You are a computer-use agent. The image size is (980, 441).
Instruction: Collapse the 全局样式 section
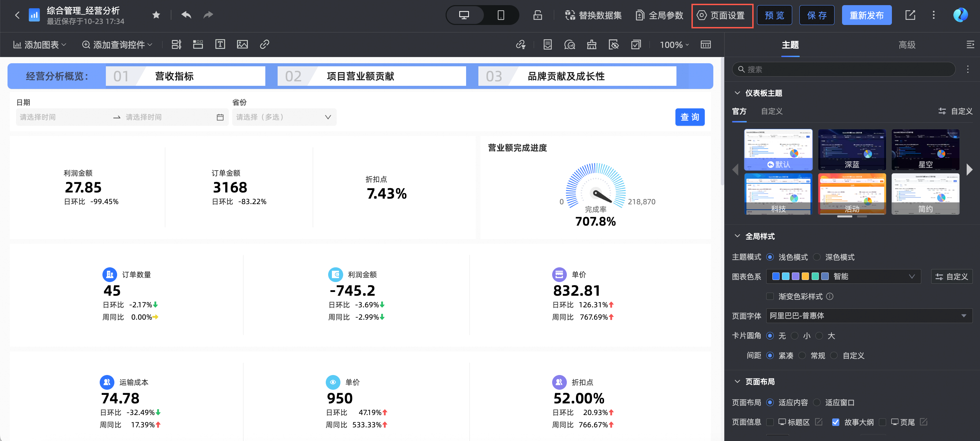coord(737,237)
